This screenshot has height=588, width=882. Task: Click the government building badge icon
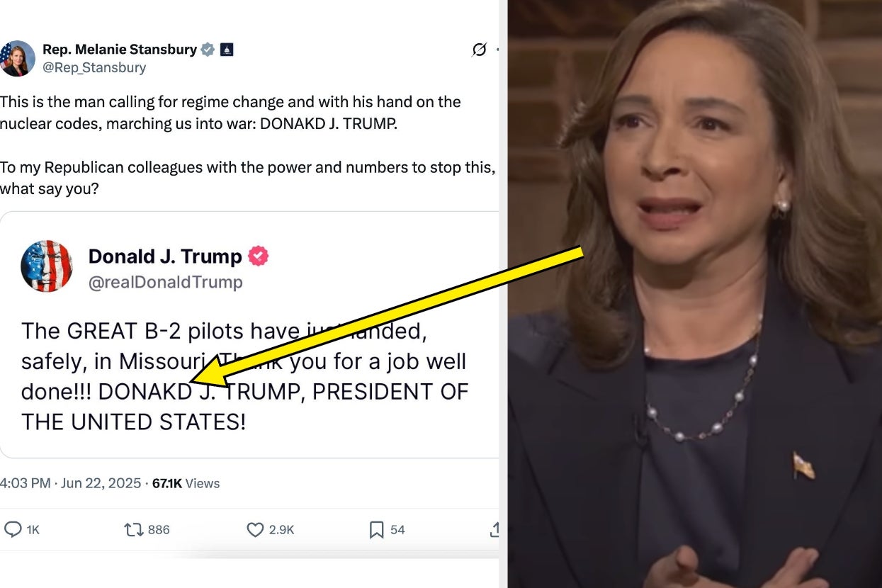coord(227,50)
